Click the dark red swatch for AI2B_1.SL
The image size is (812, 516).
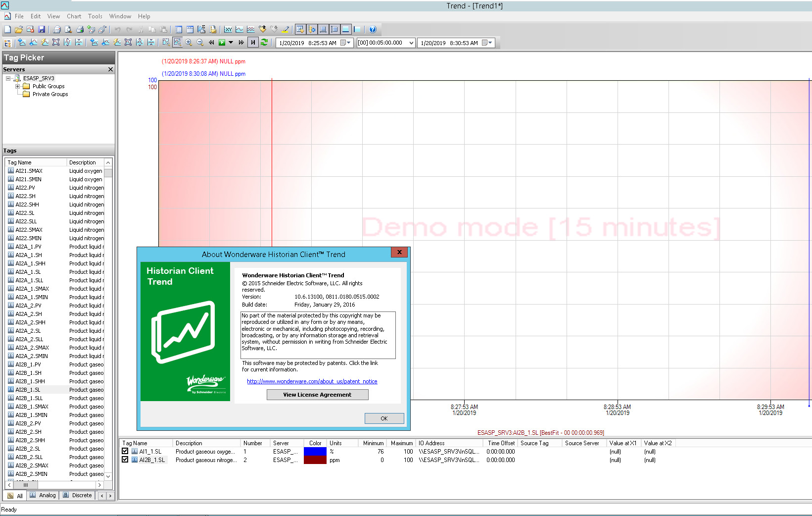click(x=315, y=460)
